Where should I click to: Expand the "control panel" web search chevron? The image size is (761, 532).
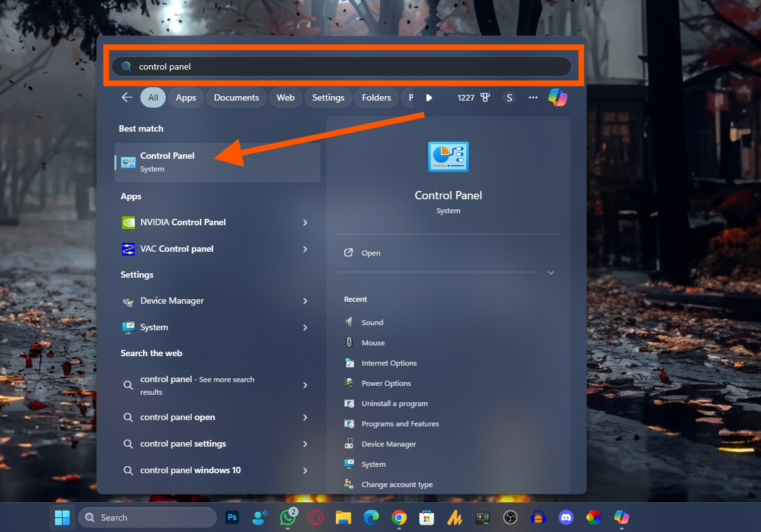click(x=305, y=385)
